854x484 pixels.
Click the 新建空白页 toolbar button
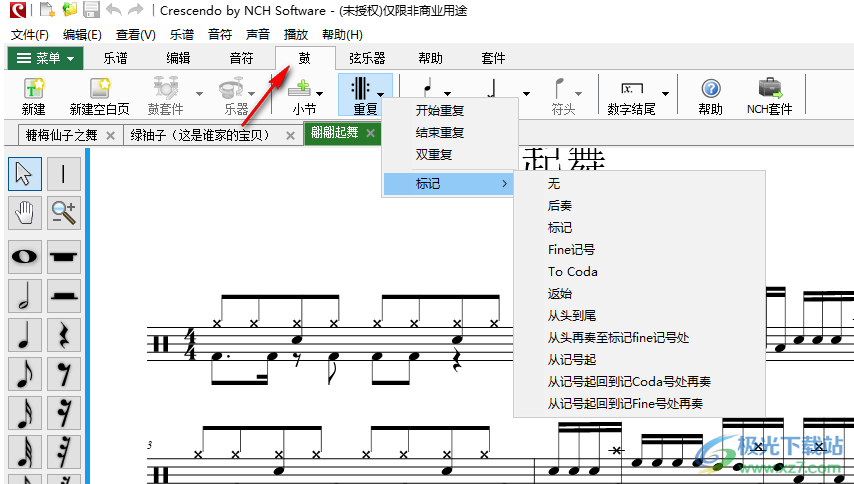click(x=100, y=95)
